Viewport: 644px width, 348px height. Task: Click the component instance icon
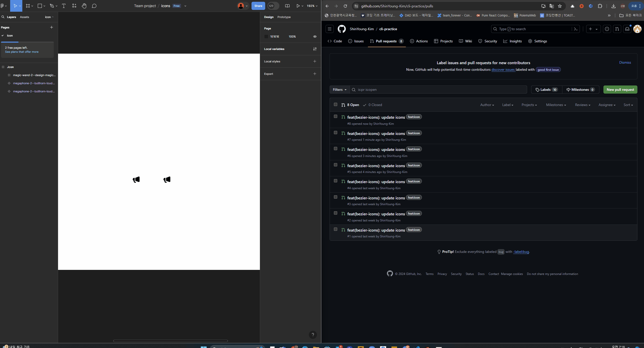click(9, 83)
